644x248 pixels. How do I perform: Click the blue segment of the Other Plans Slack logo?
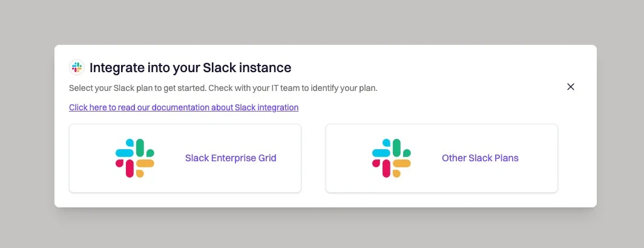pyautogui.click(x=381, y=153)
